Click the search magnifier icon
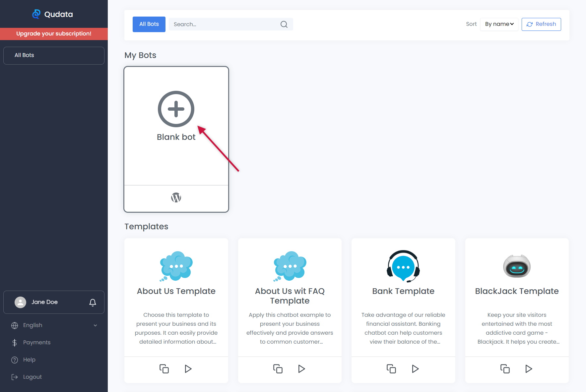The image size is (586, 392). [x=284, y=24]
